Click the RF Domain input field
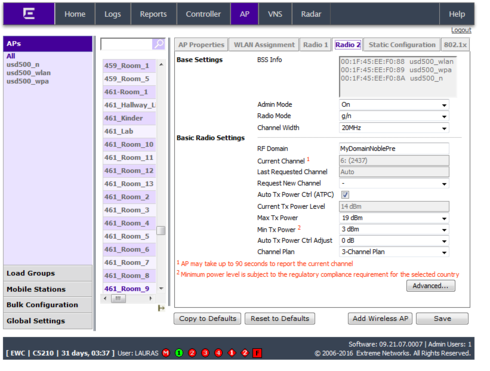490x371 pixels. (394, 149)
